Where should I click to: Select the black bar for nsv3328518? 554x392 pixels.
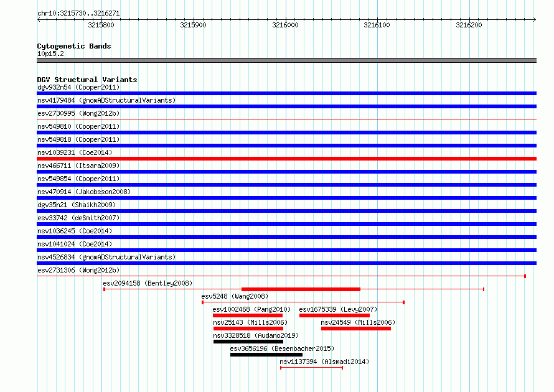click(248, 342)
